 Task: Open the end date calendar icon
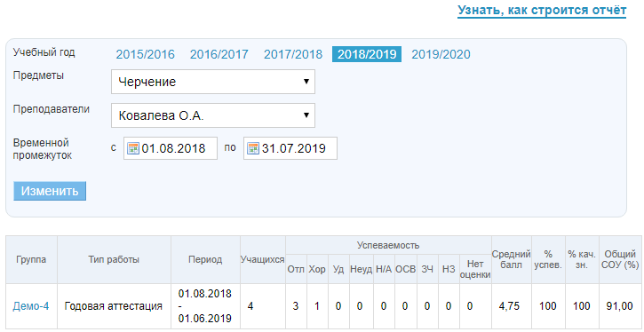tap(253, 148)
